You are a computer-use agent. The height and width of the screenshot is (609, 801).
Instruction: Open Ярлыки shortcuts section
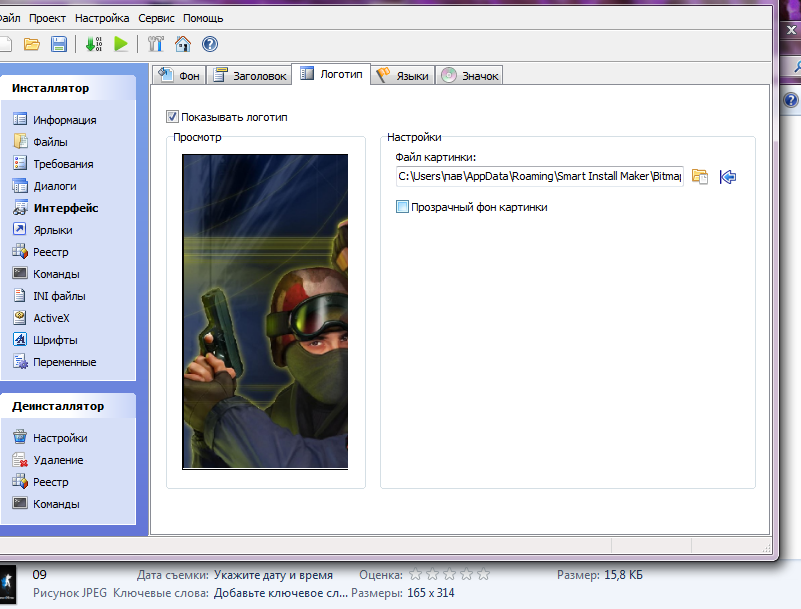pyautogui.click(x=43, y=229)
